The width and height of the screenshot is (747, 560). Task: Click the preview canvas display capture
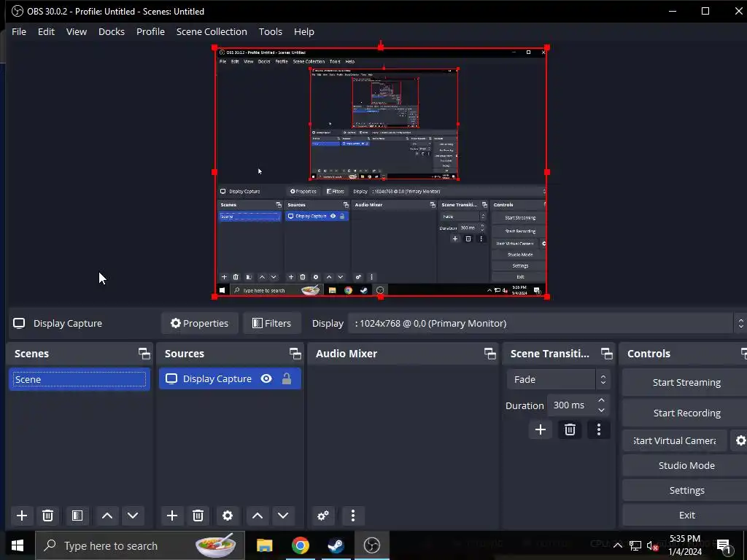pyautogui.click(x=380, y=172)
